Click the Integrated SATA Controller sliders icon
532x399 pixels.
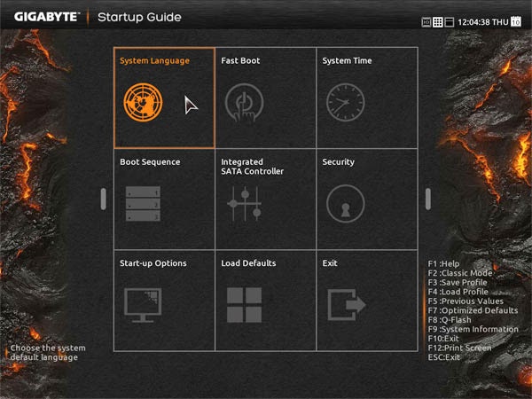pyautogui.click(x=245, y=204)
